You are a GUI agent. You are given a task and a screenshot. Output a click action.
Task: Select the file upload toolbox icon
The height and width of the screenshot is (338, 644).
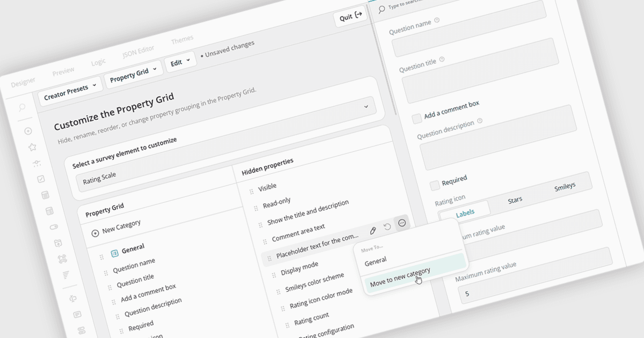[x=57, y=243]
